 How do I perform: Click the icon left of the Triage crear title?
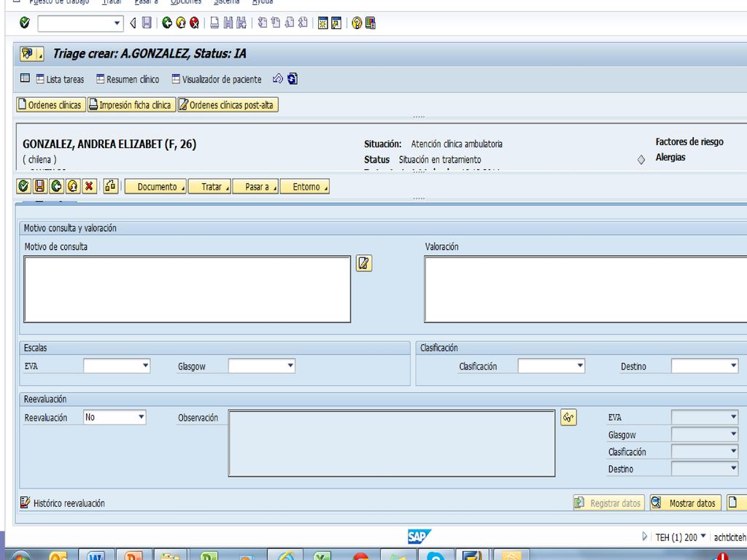31,54
